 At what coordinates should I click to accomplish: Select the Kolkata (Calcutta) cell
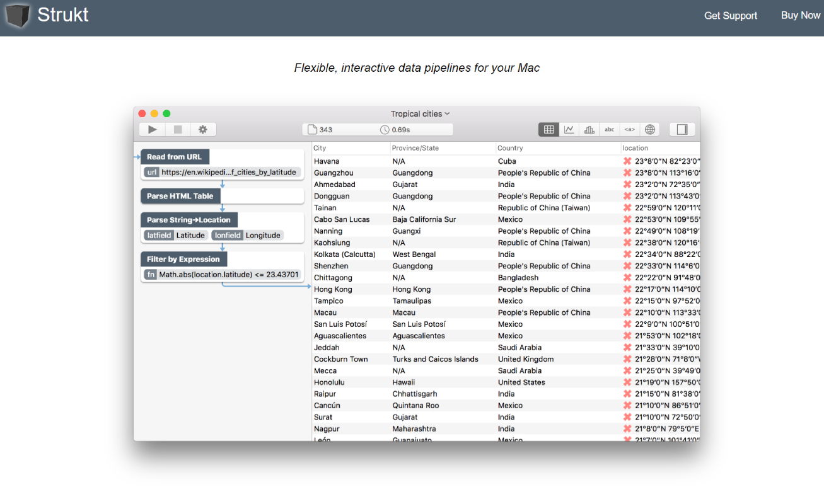(x=345, y=255)
